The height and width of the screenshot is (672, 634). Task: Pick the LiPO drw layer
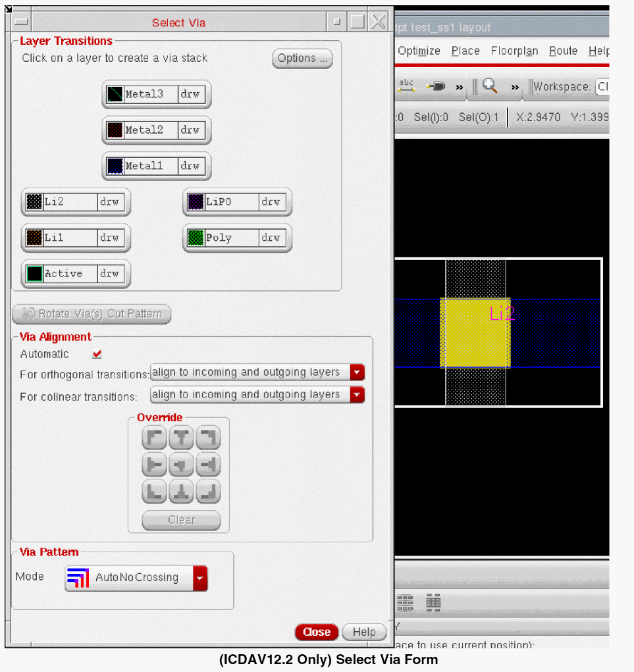238,202
